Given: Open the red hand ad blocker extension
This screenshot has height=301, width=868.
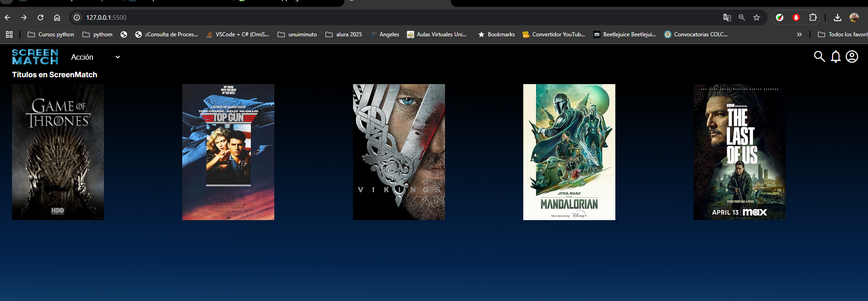Looking at the screenshot, I should pyautogui.click(x=796, y=17).
